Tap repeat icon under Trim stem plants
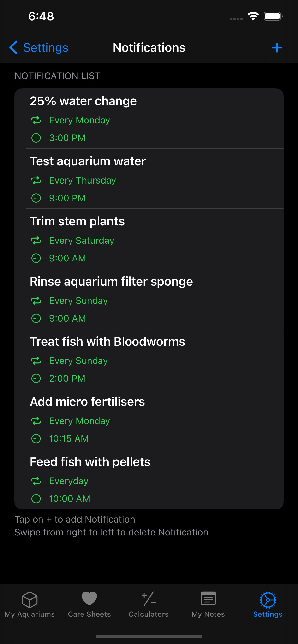298x644 pixels. [x=36, y=241]
